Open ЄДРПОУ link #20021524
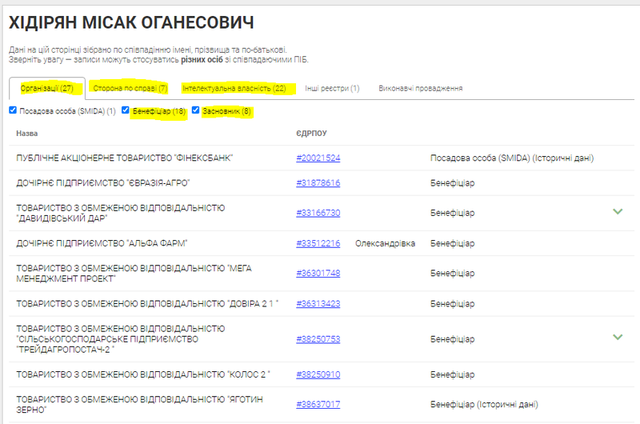 coord(318,158)
